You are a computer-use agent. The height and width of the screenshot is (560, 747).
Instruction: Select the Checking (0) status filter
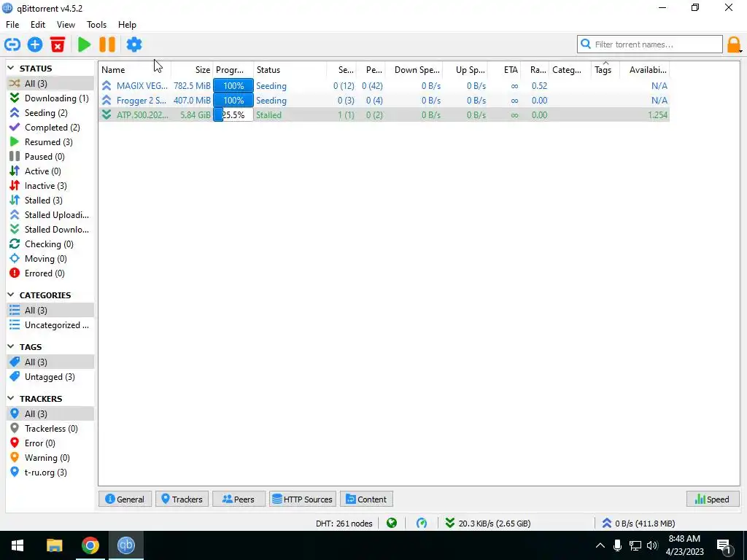pos(50,244)
